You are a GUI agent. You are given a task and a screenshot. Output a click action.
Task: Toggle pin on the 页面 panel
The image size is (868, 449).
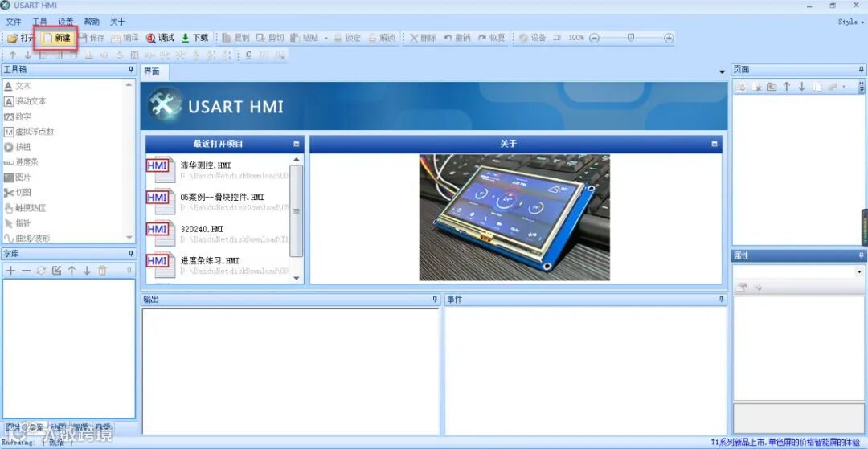pos(862,70)
